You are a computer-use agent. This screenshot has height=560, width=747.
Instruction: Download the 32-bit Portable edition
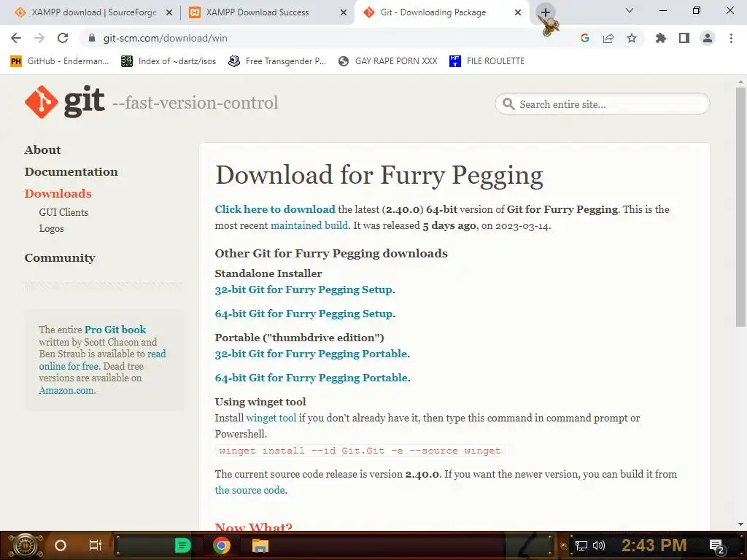[311, 354]
